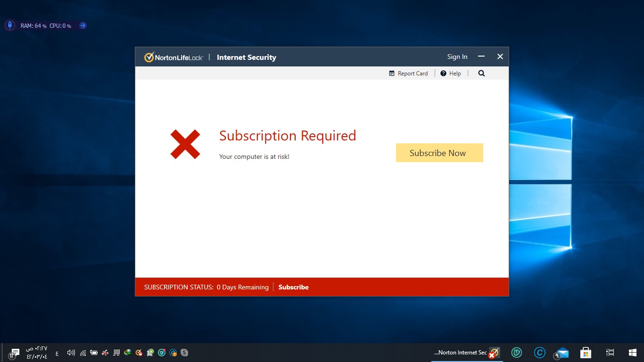
Task: Open the volume speaker tray icon
Action: (x=71, y=353)
